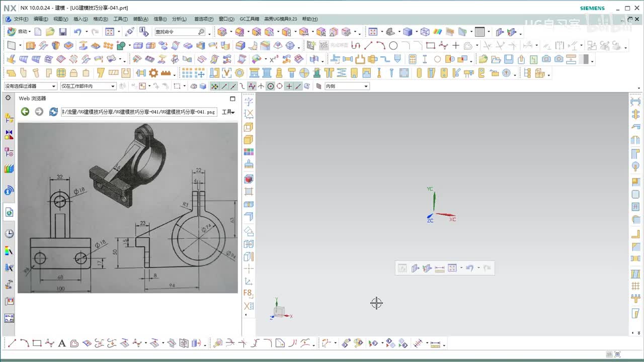Click the 工具 button in Web browser
This screenshot has width=644, height=362.
[228, 112]
